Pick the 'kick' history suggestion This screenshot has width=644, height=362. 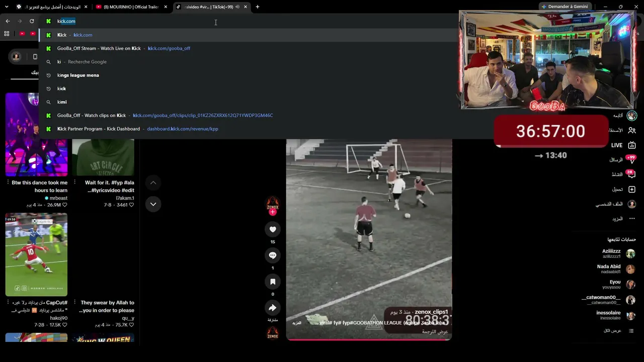point(249,88)
